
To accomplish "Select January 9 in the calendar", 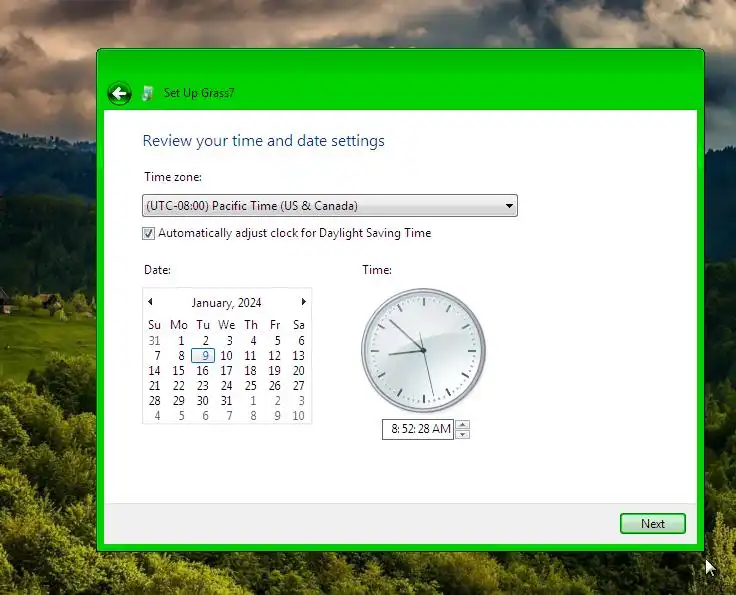I will tap(203, 356).
